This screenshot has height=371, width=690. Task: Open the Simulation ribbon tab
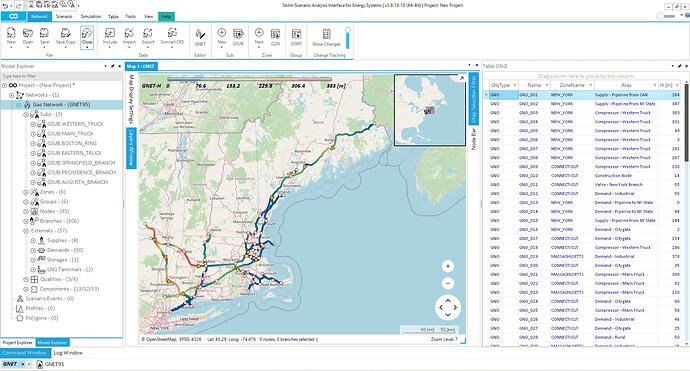pos(91,16)
